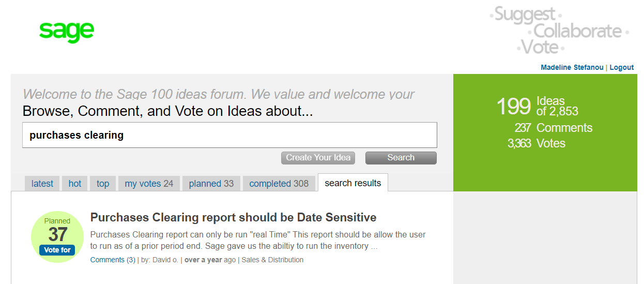Switch to the latest tab
The image size is (644, 284).
pos(42,184)
